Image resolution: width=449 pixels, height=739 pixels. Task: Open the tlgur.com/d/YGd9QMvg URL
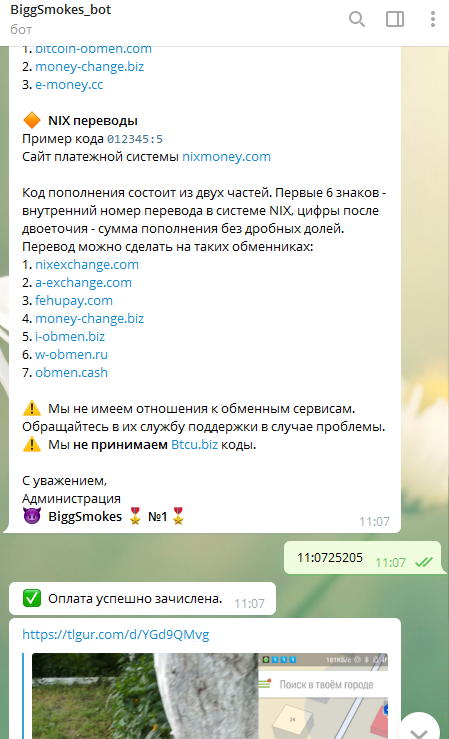(x=115, y=634)
